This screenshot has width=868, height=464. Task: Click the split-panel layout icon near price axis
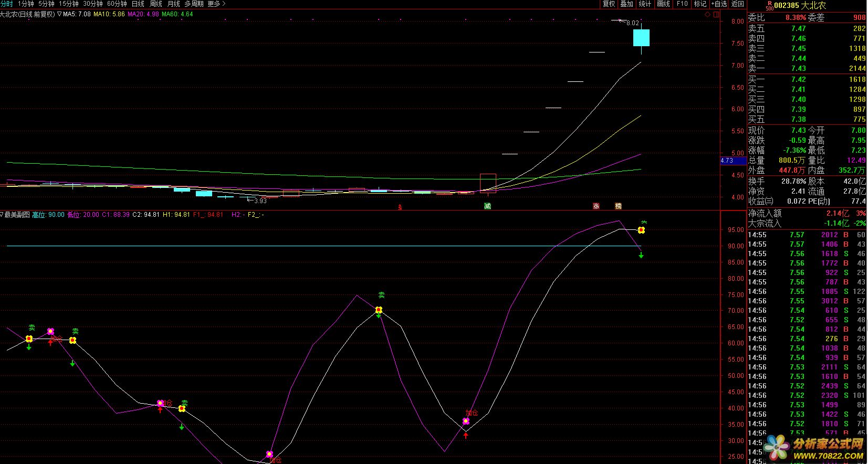[x=715, y=14]
